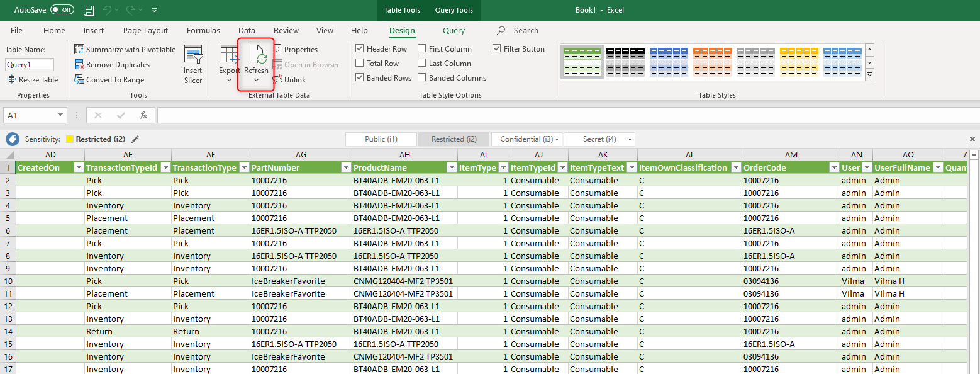Click Summarize with PivotTable
Viewport: 980px width, 374px height.
(125, 49)
